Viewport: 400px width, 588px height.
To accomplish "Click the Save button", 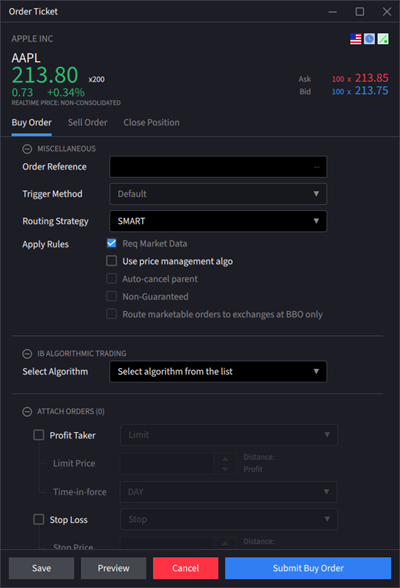I will [x=41, y=568].
